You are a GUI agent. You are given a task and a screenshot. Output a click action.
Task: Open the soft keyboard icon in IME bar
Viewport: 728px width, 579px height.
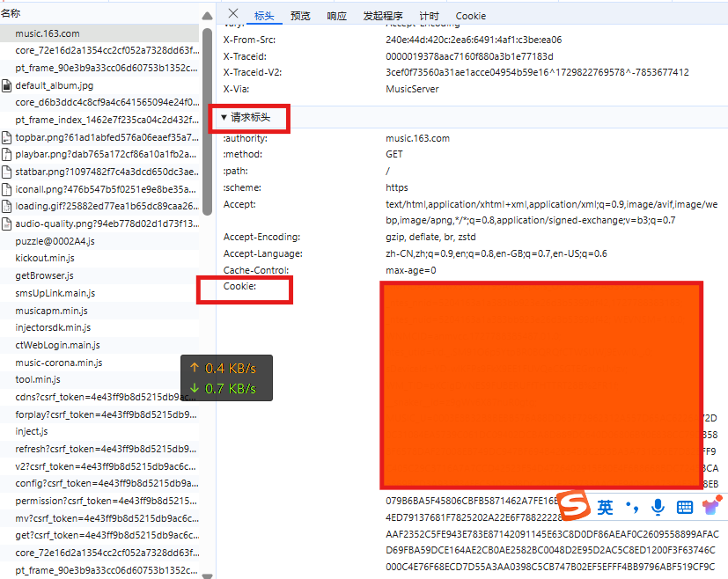point(685,507)
